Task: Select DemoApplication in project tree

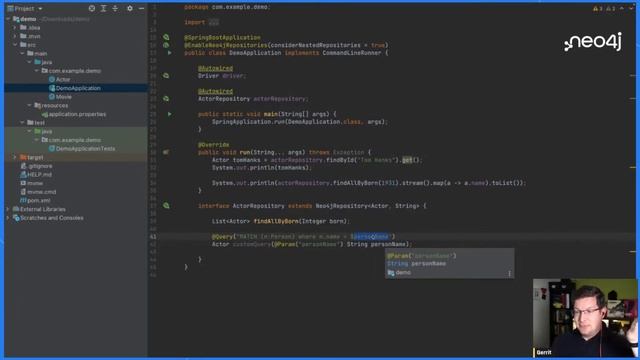Action: [x=78, y=88]
